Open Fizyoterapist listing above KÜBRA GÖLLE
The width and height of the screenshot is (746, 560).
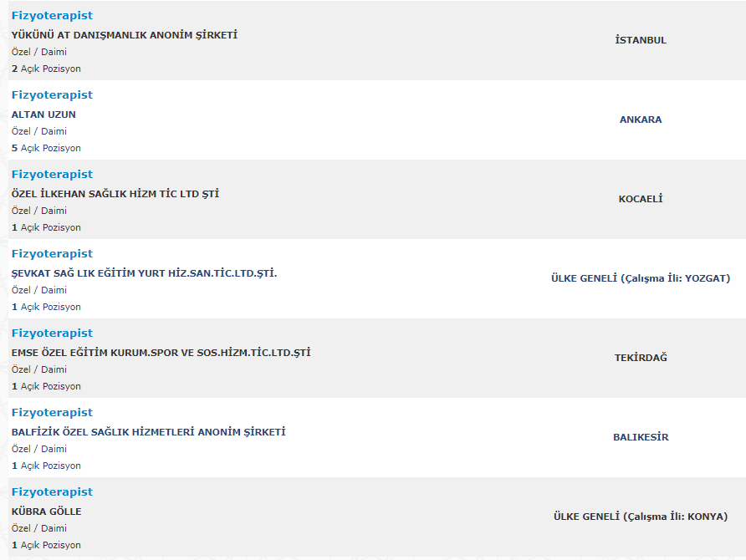52,492
